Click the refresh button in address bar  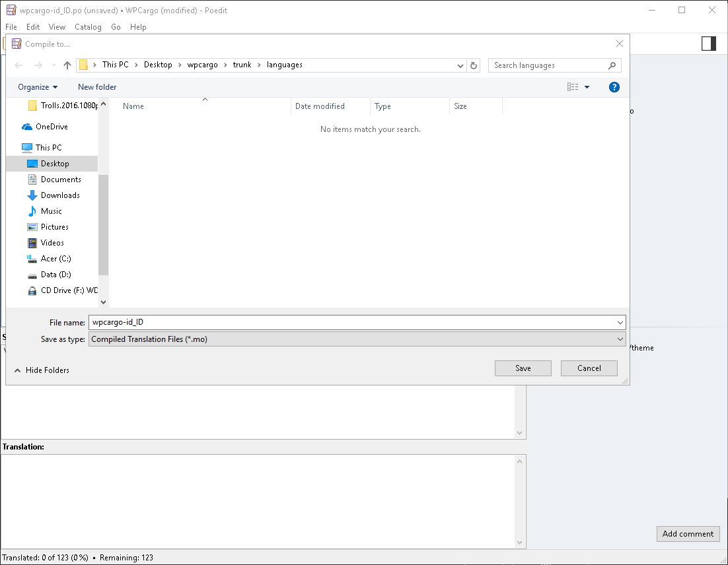click(473, 65)
